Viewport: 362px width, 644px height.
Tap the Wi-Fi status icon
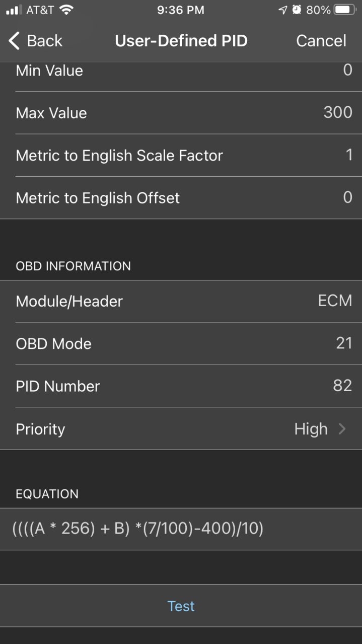coord(66,10)
